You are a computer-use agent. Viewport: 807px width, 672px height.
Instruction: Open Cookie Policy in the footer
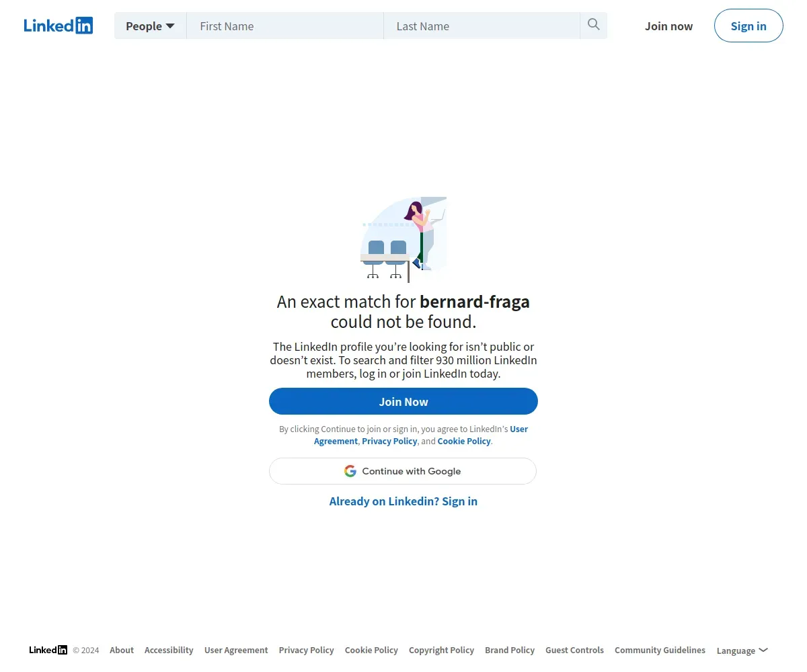pos(371,650)
